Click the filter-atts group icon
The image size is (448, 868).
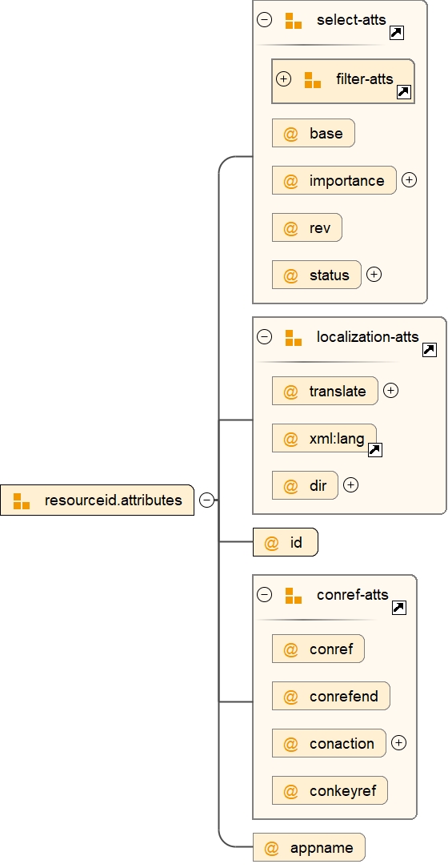313,80
